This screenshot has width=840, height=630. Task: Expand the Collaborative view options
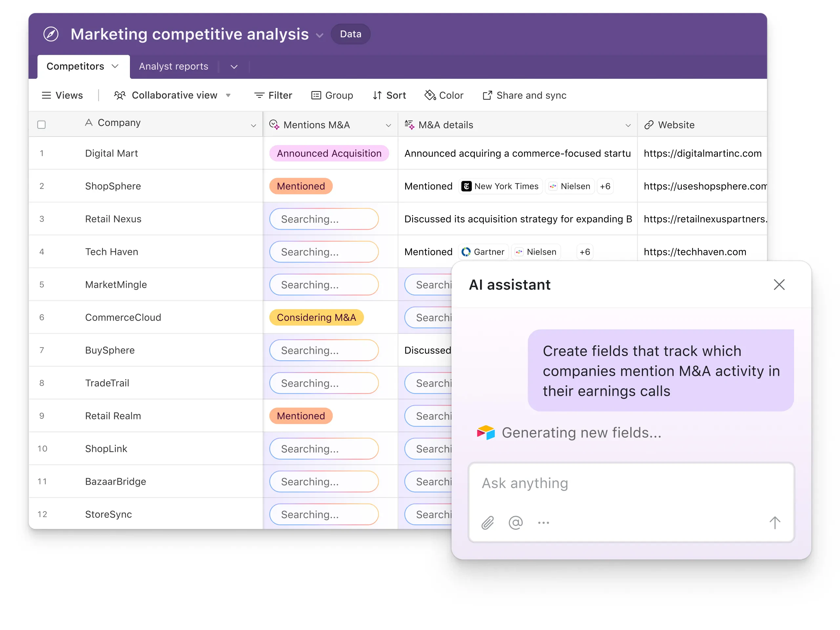pos(228,95)
